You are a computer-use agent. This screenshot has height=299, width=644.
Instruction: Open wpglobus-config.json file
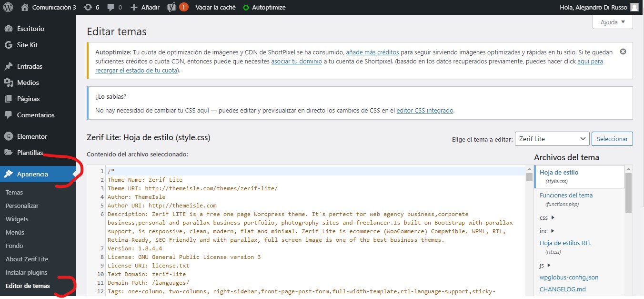pos(569,277)
